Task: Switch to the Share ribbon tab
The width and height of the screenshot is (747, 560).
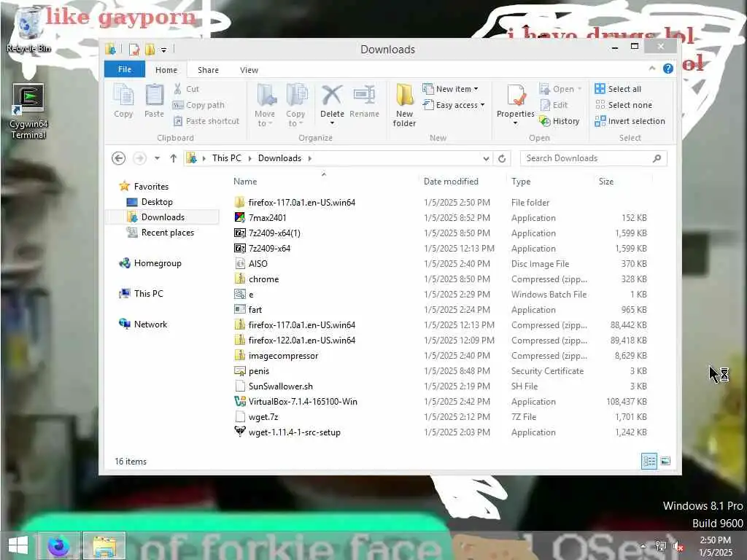Action: [208, 70]
